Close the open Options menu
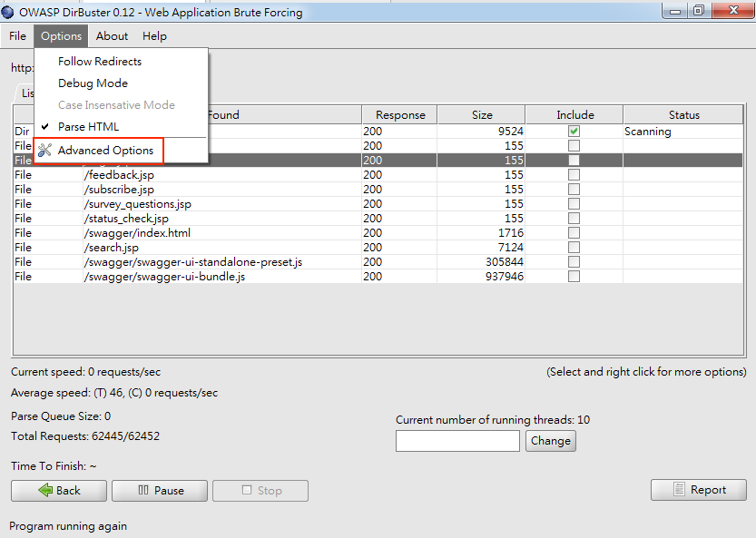 pyautogui.click(x=61, y=36)
